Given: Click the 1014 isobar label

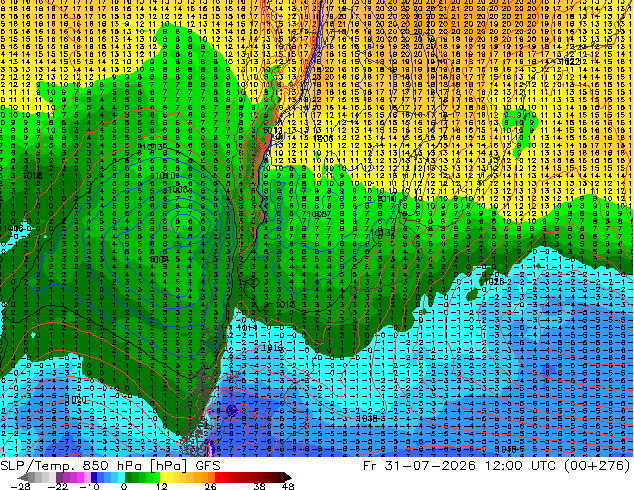Looking at the screenshot, I should tap(247, 327).
